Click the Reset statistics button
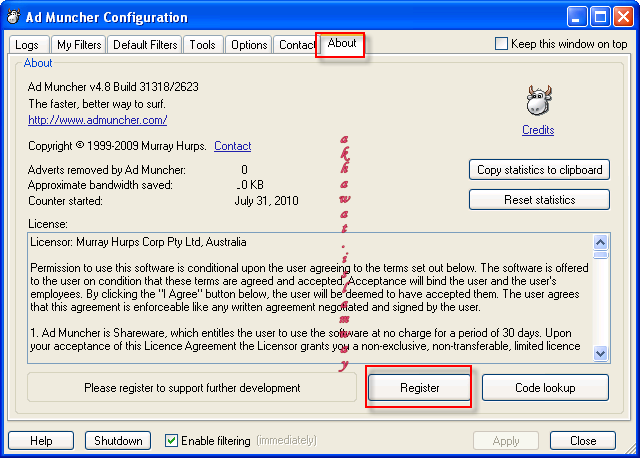640x458 pixels. pyautogui.click(x=540, y=200)
